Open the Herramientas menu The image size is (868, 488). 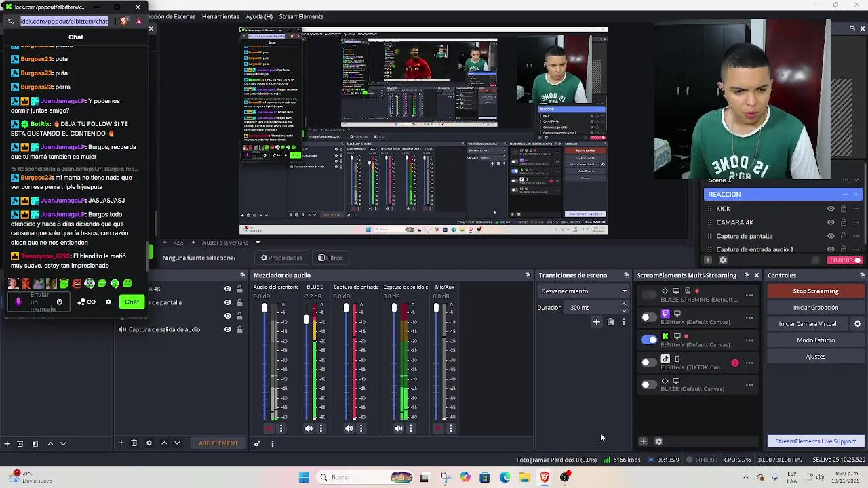point(220,16)
